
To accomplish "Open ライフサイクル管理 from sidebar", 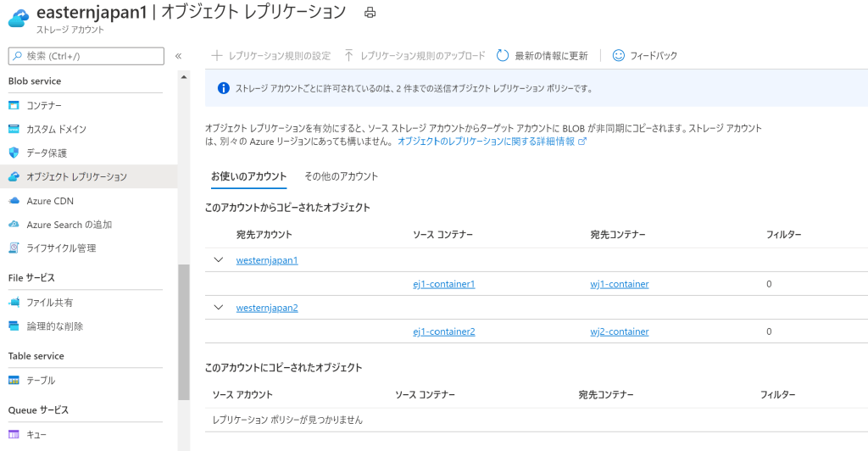I will [61, 248].
